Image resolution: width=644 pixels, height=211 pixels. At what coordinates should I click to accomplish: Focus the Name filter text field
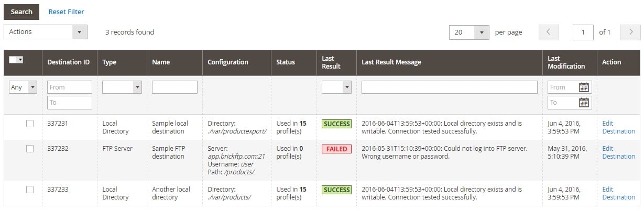coord(174,87)
